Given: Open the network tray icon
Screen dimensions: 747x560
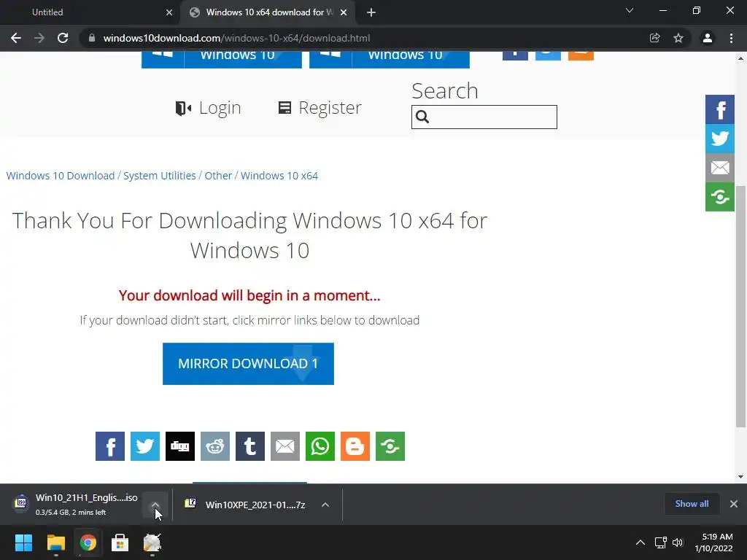Looking at the screenshot, I should (x=660, y=542).
